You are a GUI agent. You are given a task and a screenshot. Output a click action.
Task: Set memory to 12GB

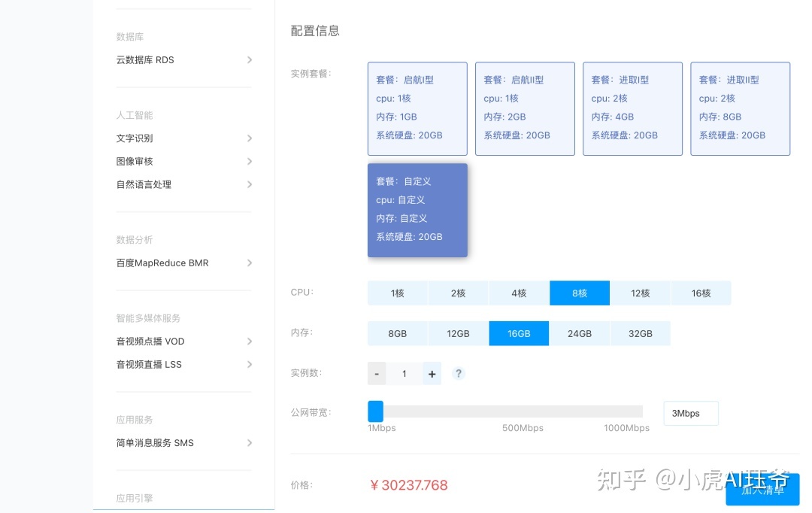(459, 334)
